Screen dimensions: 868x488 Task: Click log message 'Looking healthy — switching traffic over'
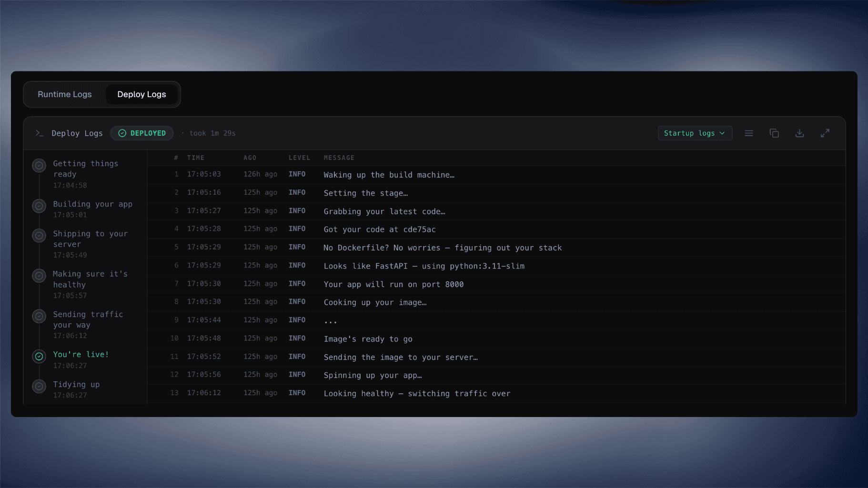point(417,393)
